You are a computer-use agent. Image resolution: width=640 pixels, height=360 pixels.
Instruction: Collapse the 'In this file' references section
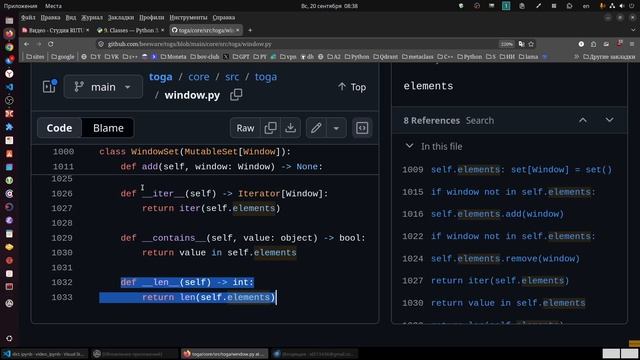[x=409, y=146]
